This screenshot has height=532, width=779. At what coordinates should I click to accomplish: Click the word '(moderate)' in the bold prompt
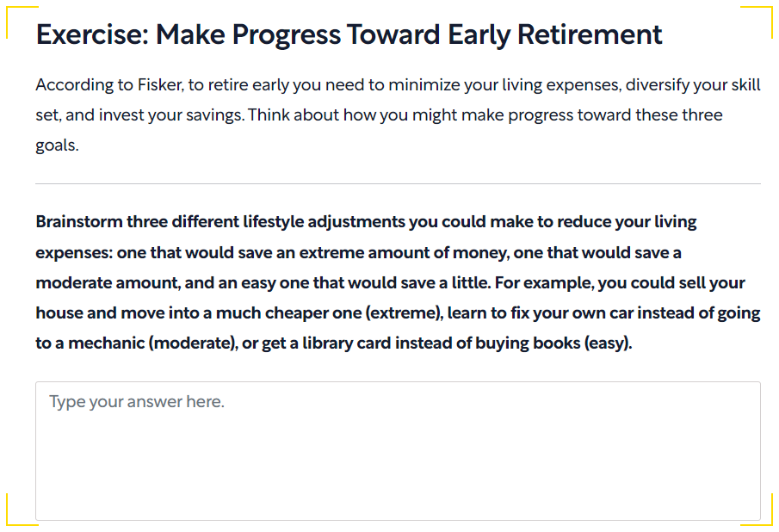[188, 343]
